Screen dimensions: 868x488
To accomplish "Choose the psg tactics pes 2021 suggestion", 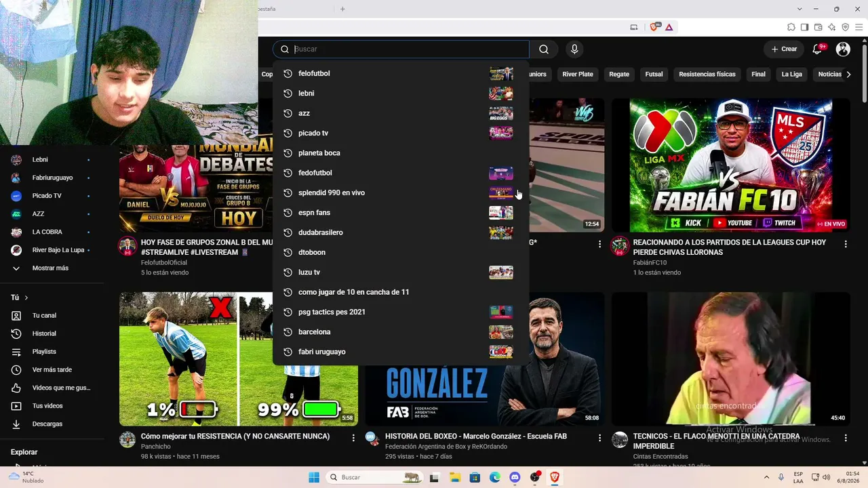I will pyautogui.click(x=401, y=312).
